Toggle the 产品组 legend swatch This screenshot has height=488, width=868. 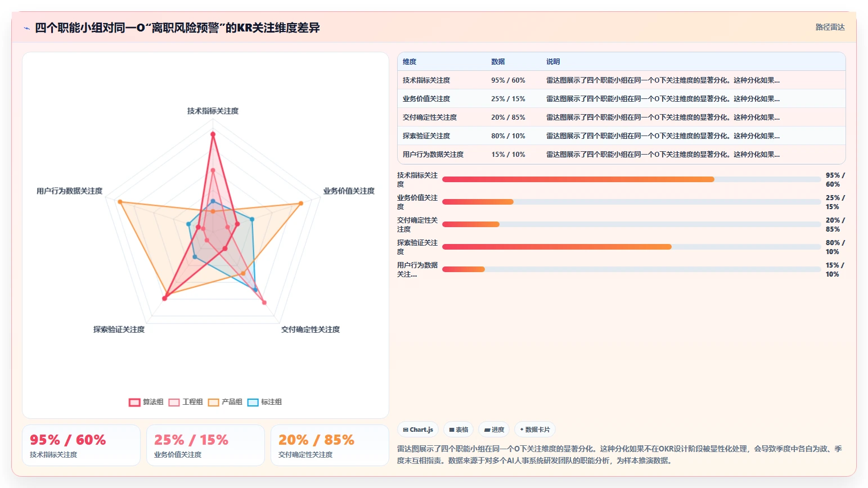coord(213,402)
